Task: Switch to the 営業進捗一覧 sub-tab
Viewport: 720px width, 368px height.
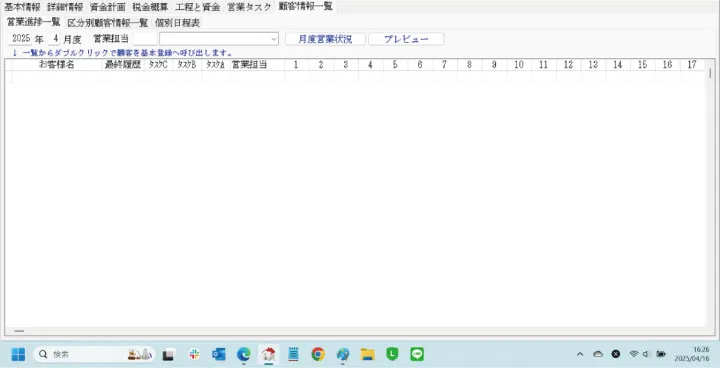Action: click(x=34, y=22)
